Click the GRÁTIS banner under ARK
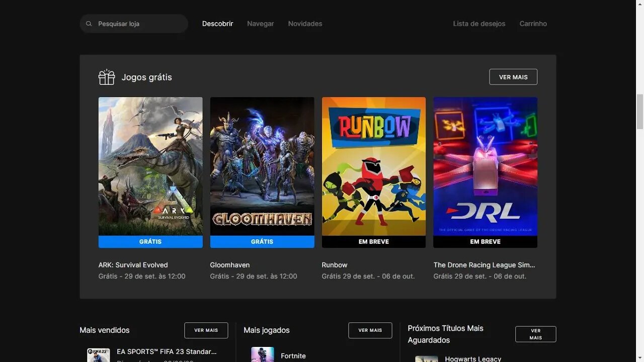This screenshot has width=644, height=362. pos(150,242)
